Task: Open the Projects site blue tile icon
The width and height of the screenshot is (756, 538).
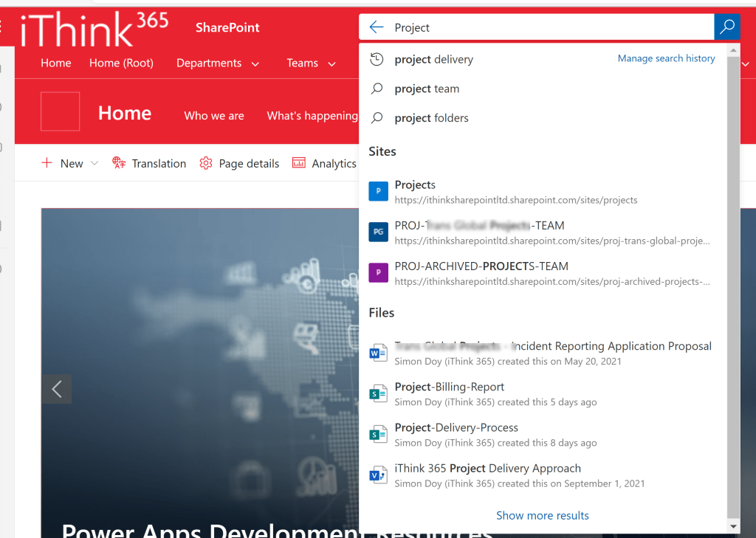Action: 378,191
